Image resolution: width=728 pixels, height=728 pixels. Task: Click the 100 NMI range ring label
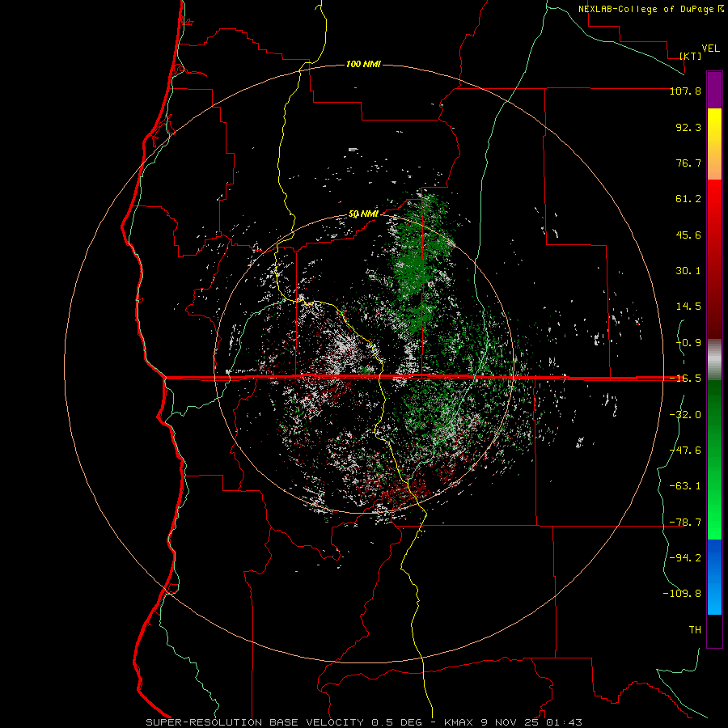(363, 64)
